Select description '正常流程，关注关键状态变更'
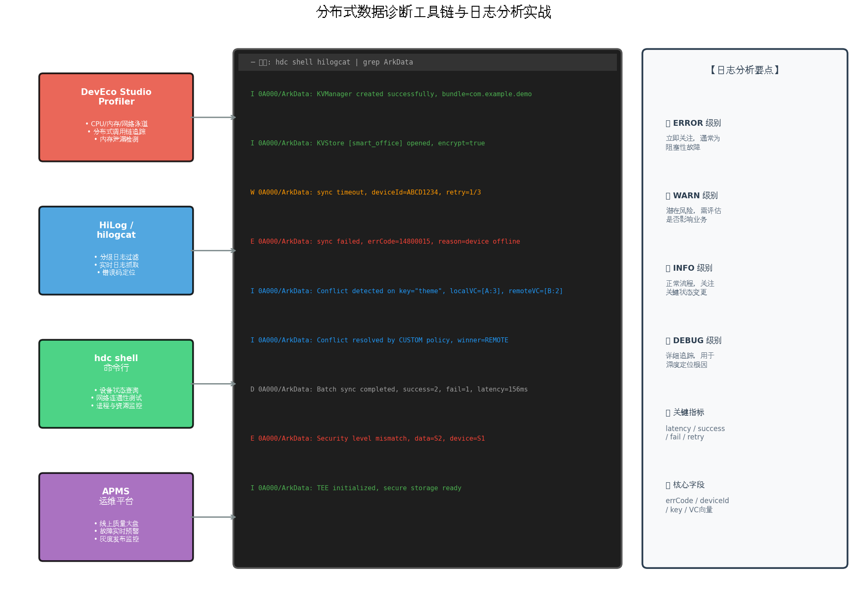Viewport: 867px width, 616px height. [690, 288]
